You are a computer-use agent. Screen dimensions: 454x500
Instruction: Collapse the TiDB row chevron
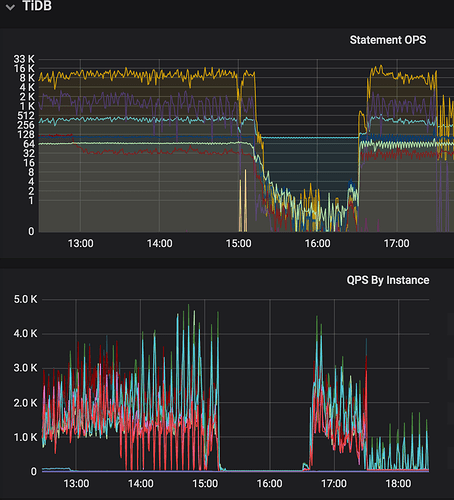click(x=11, y=7)
